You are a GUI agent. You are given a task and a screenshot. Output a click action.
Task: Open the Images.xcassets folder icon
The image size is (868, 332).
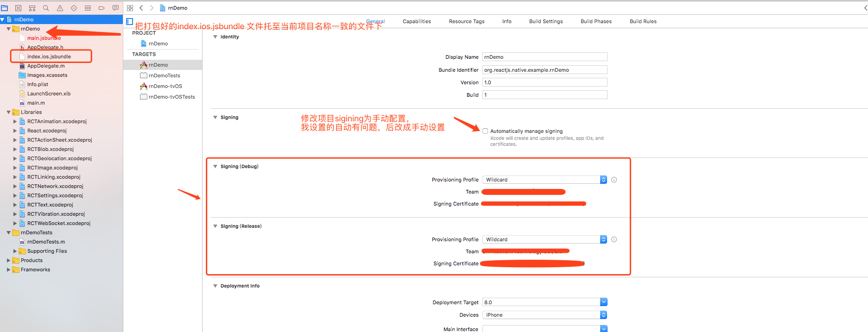[x=22, y=75]
